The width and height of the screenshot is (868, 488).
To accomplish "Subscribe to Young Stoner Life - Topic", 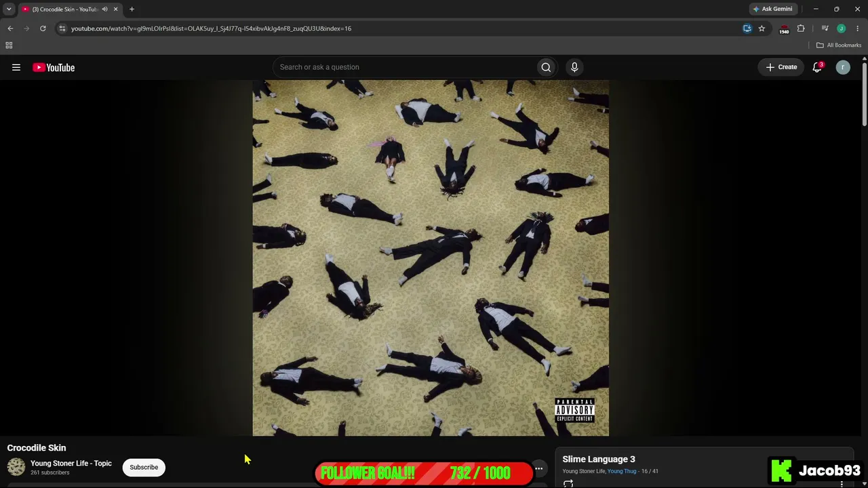I will 144,467.
